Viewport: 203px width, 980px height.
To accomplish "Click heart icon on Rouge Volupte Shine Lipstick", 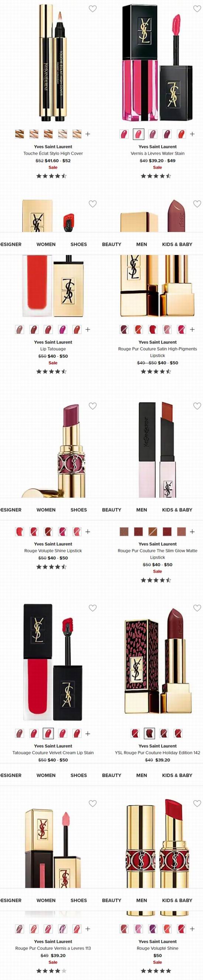I will click(x=93, y=406).
